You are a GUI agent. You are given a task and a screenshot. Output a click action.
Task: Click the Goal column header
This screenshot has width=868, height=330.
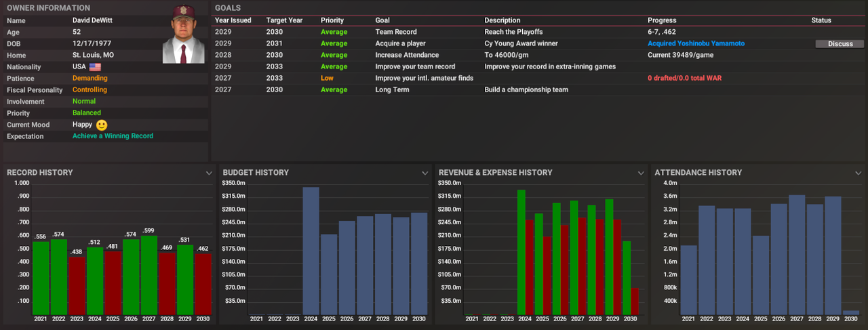click(x=382, y=20)
